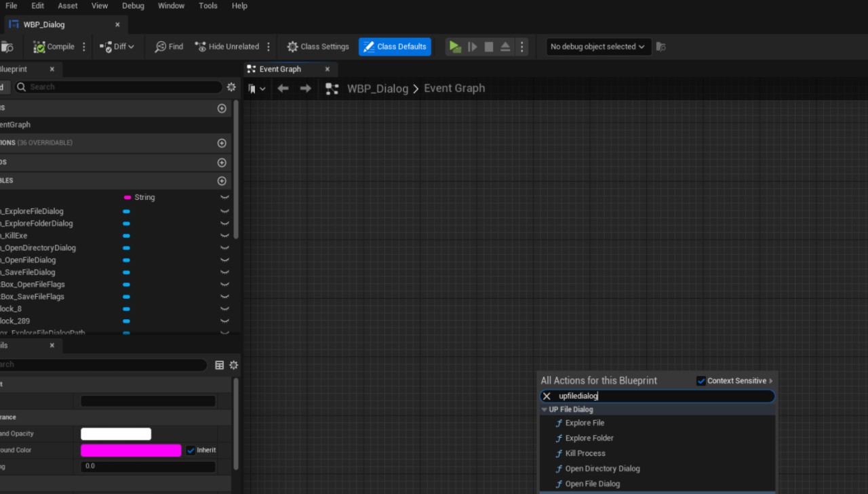Open the Diff dropdown
Screen dimensions: 868x494
tap(117, 47)
